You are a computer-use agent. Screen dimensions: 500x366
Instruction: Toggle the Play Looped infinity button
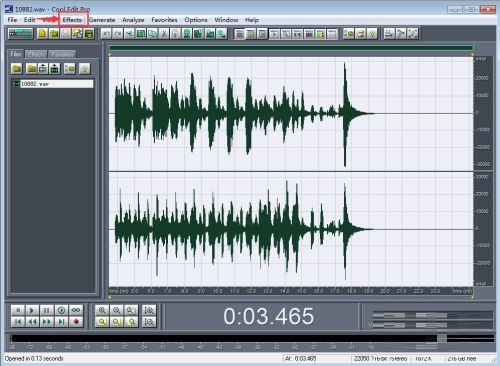76,310
